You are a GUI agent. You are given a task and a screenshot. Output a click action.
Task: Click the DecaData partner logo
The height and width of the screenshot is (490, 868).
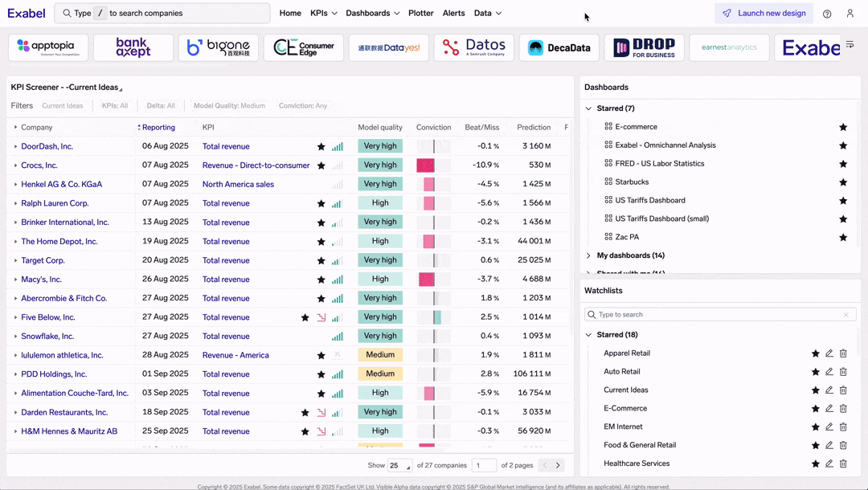pyautogui.click(x=559, y=47)
